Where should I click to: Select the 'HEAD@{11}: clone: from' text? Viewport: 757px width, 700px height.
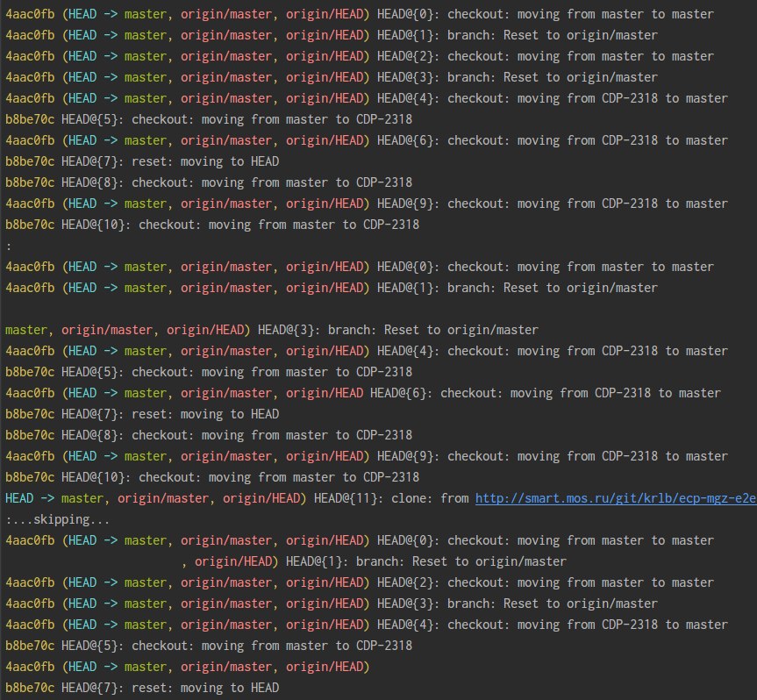point(391,498)
